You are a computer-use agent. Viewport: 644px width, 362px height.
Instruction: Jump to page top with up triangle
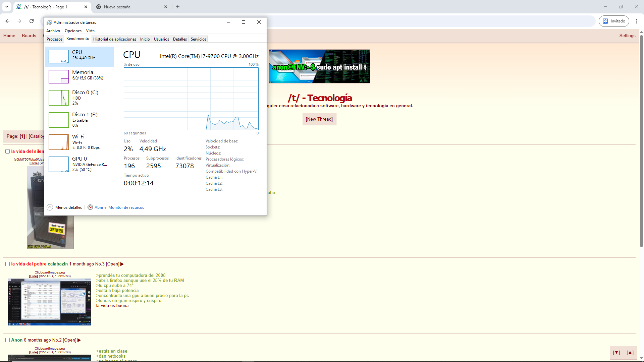[x=630, y=353]
